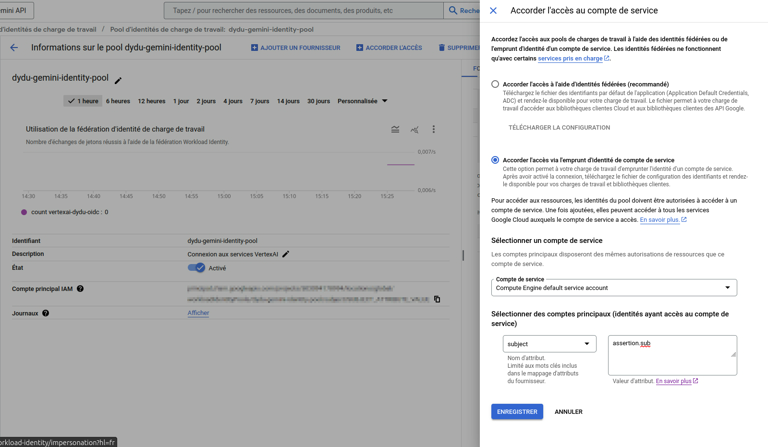Edit the description with the pencil icon
This screenshot has width=768, height=447.
point(286,254)
